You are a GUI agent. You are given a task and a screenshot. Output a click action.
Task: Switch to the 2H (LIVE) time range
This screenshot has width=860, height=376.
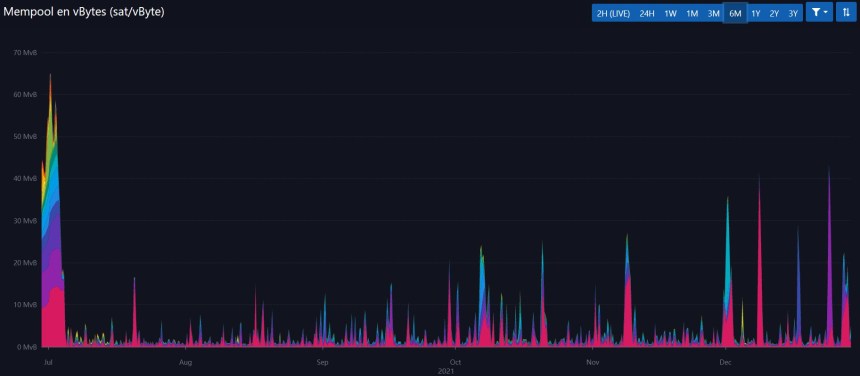pyautogui.click(x=613, y=13)
